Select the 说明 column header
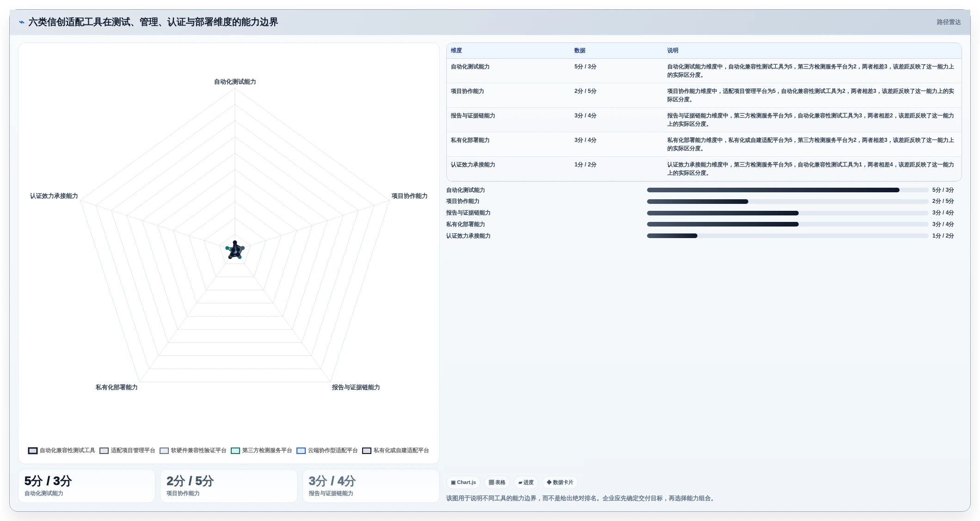Screen dimensions: 980x521 point(672,51)
